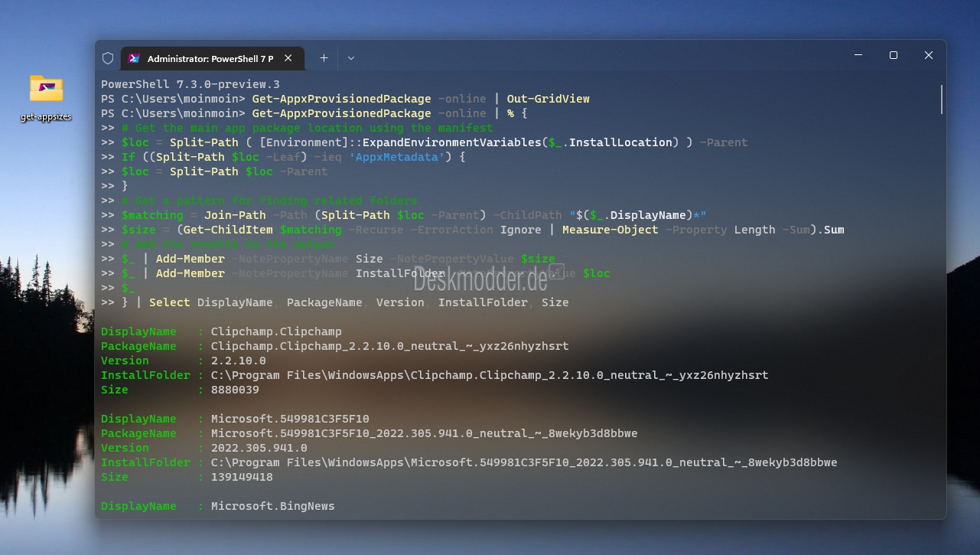Click 'Out-GridView' in the first command
This screenshot has width=980, height=555.
(548, 99)
